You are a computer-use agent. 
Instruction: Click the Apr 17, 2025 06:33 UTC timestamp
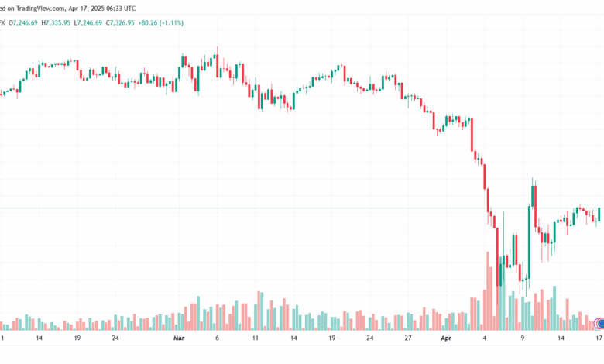point(101,8)
